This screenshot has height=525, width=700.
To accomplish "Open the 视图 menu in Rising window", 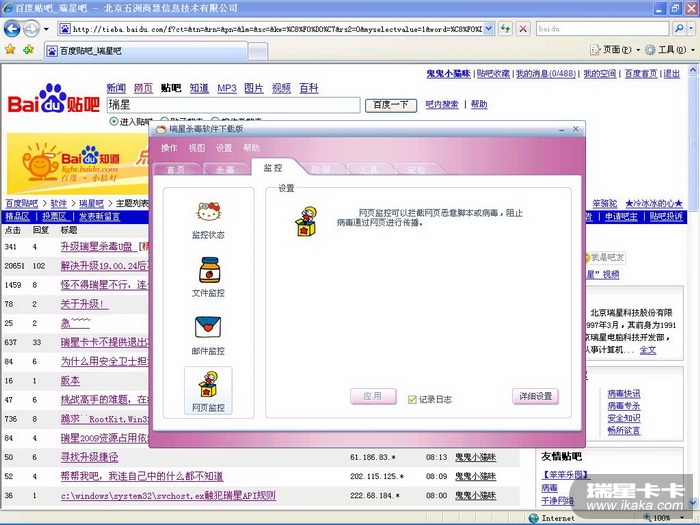I will (196, 148).
